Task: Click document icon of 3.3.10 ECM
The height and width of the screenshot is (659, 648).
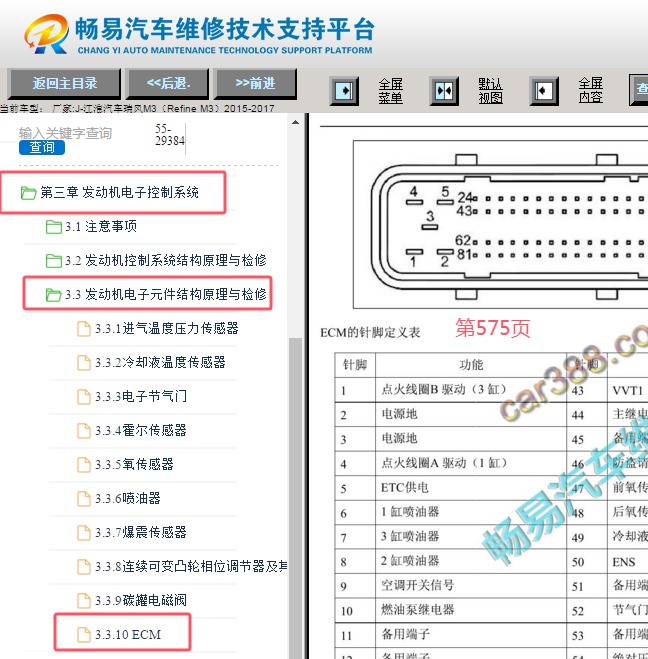Action: [84, 635]
